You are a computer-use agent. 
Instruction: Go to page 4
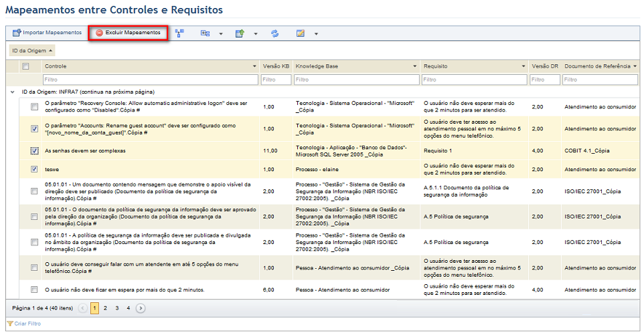pyautogui.click(x=128, y=308)
